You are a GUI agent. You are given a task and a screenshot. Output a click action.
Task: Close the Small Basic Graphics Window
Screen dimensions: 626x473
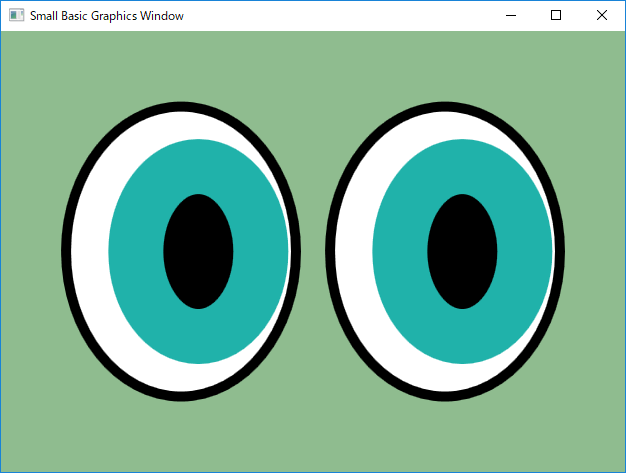(602, 16)
